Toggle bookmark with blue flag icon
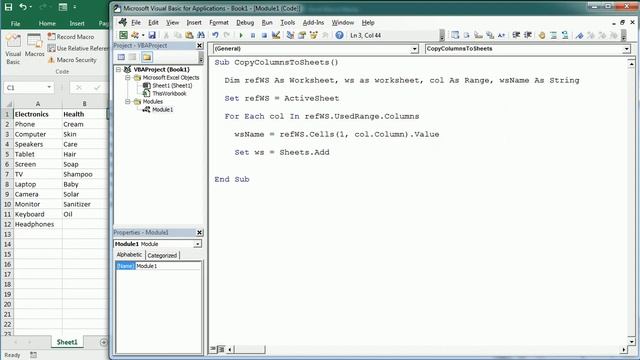 [x=579, y=36]
